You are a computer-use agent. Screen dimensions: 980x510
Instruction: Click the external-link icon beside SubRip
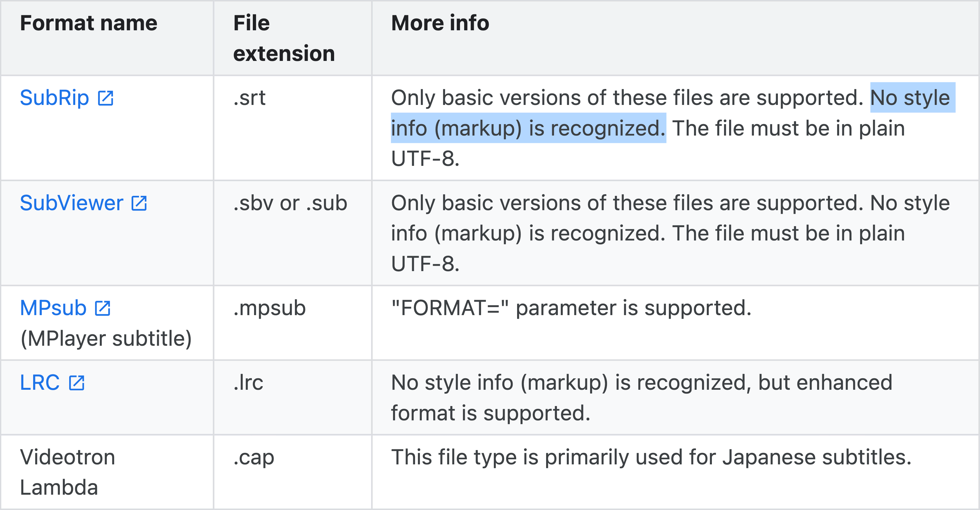pos(106,98)
